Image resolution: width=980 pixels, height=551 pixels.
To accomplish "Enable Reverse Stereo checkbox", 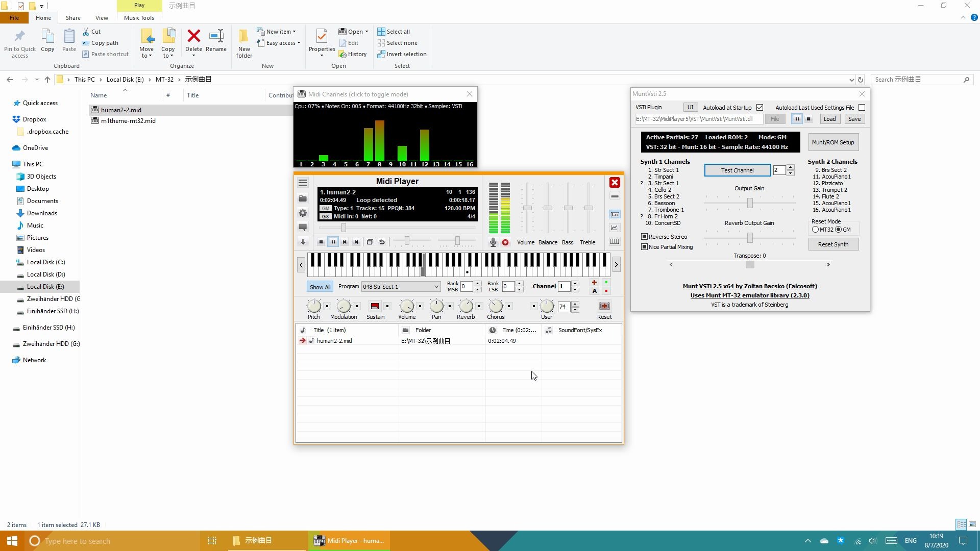I will pos(645,237).
